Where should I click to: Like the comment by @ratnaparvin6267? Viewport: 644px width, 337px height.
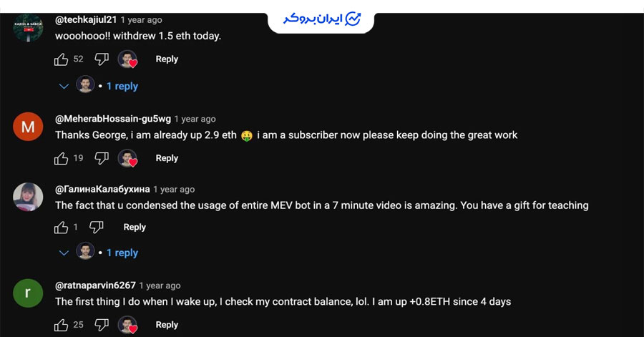click(62, 325)
